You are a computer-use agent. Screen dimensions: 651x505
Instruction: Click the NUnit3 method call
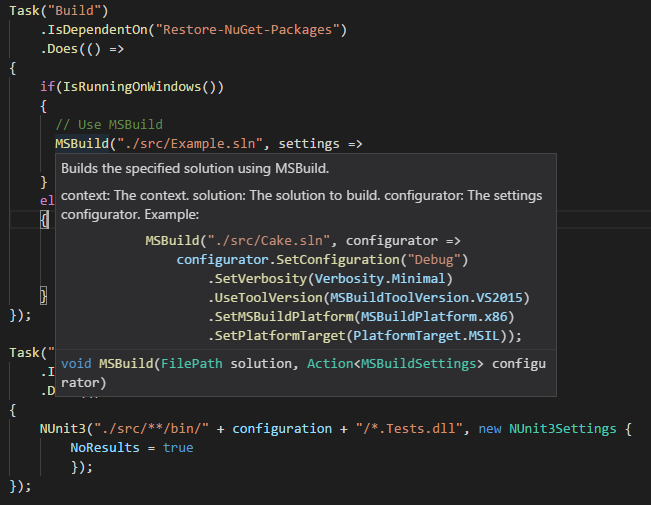[63, 429]
